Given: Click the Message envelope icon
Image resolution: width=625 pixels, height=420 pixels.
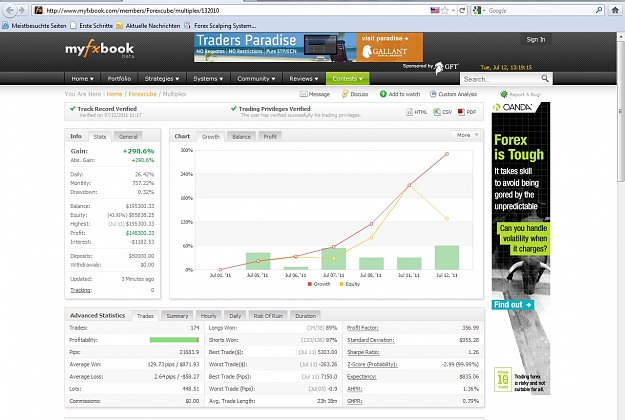Looking at the screenshot, I should click(x=303, y=94).
